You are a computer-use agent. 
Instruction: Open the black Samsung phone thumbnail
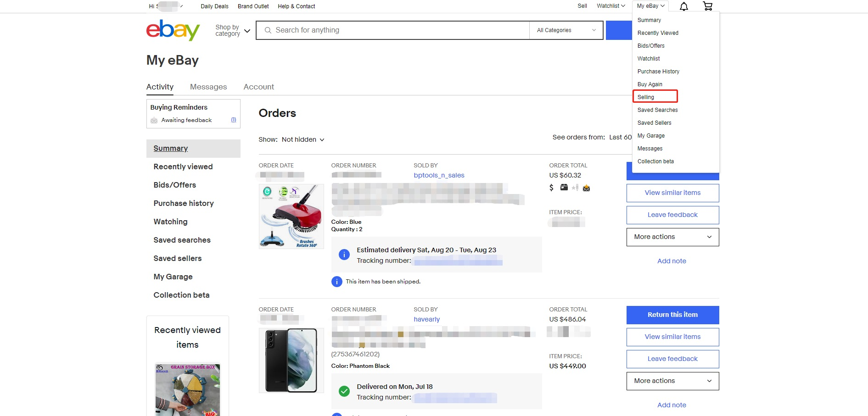291,360
